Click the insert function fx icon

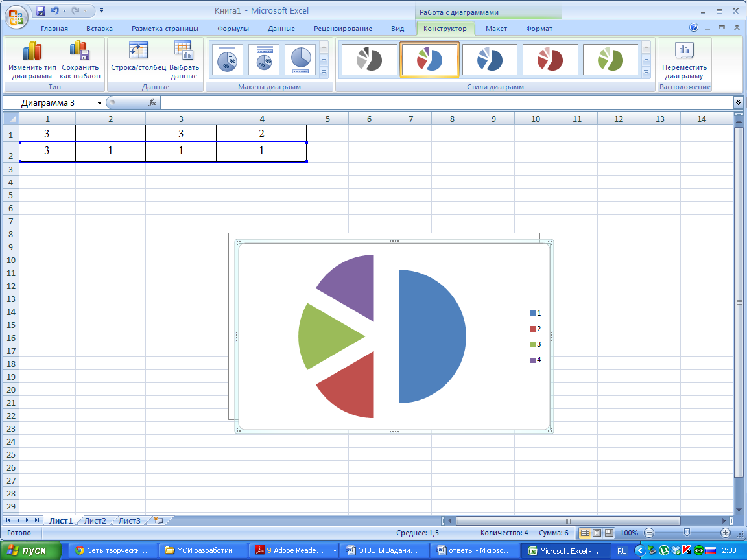tap(152, 102)
